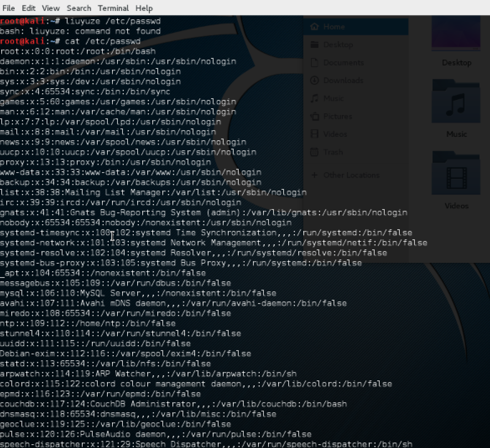490x448 pixels.
Task: Click the systemd-resolve line
Action: [194, 253]
